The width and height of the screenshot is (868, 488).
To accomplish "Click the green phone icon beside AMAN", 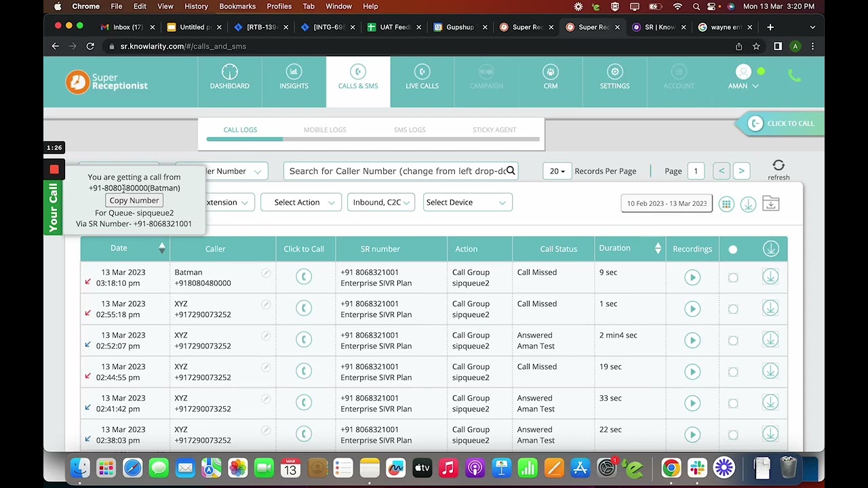I will point(794,76).
